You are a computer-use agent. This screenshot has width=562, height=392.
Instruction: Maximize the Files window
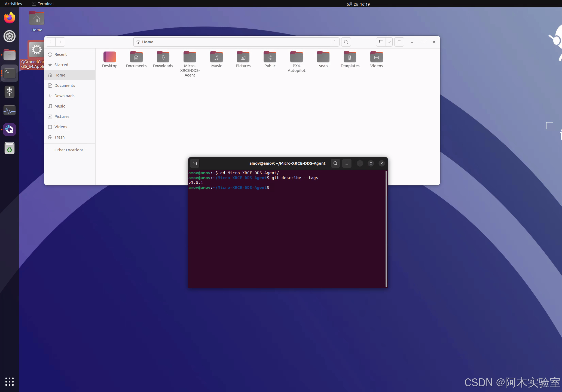coord(423,42)
